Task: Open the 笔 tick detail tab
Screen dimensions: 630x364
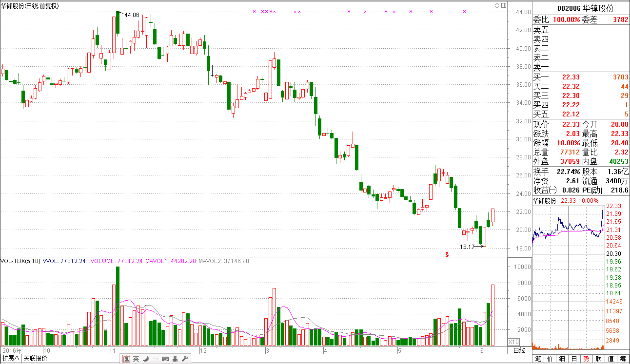Action: pyautogui.click(x=538, y=359)
